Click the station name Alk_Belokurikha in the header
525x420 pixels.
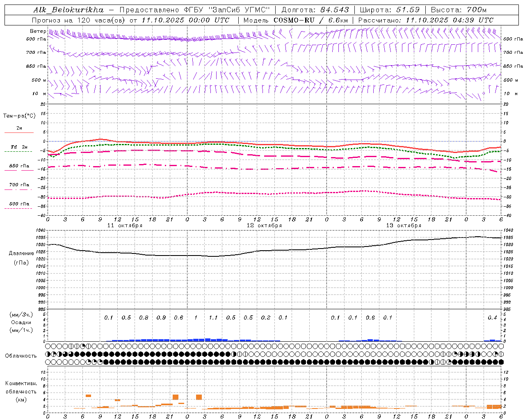(68, 10)
